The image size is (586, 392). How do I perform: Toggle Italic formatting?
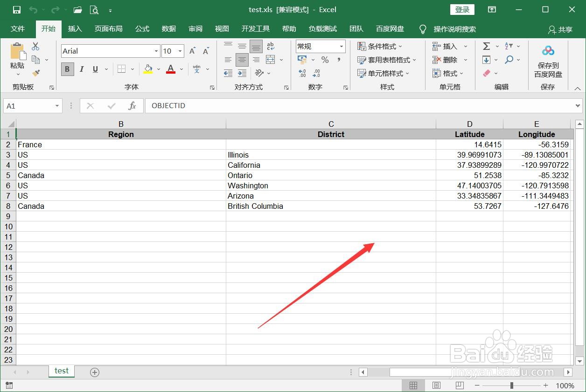point(82,69)
